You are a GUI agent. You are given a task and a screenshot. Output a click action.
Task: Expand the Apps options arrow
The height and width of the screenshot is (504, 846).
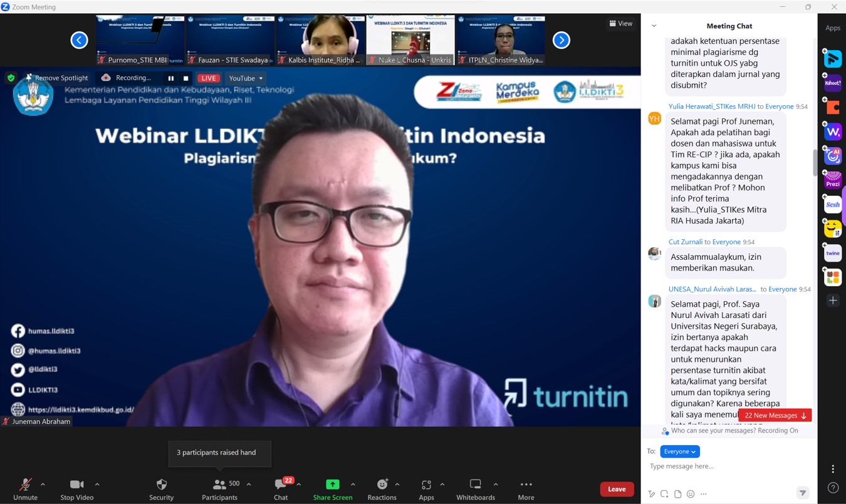(x=442, y=484)
